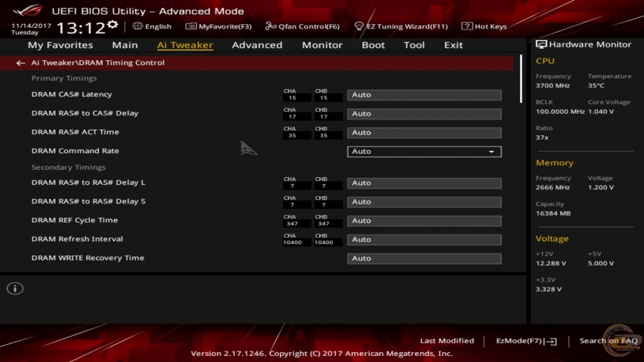Viewport: 644px width, 362px height.
Task: Open the My Favorites tab
Action: (60, 44)
